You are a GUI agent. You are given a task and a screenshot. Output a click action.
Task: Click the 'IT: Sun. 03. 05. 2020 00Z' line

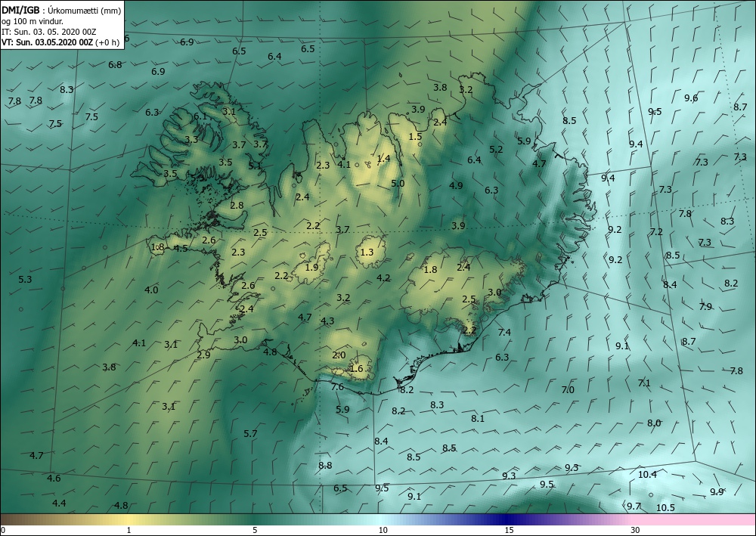click(48, 31)
